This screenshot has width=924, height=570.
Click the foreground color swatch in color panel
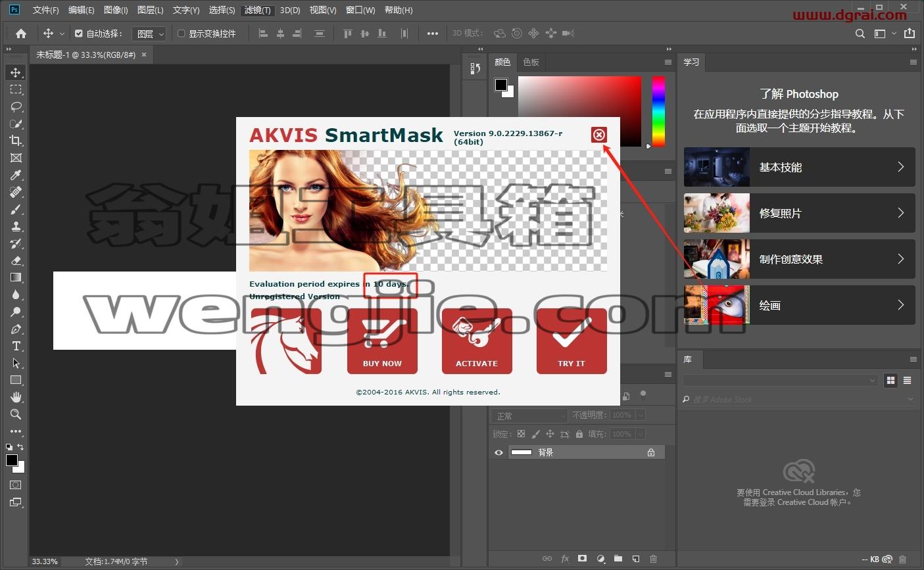click(x=501, y=84)
